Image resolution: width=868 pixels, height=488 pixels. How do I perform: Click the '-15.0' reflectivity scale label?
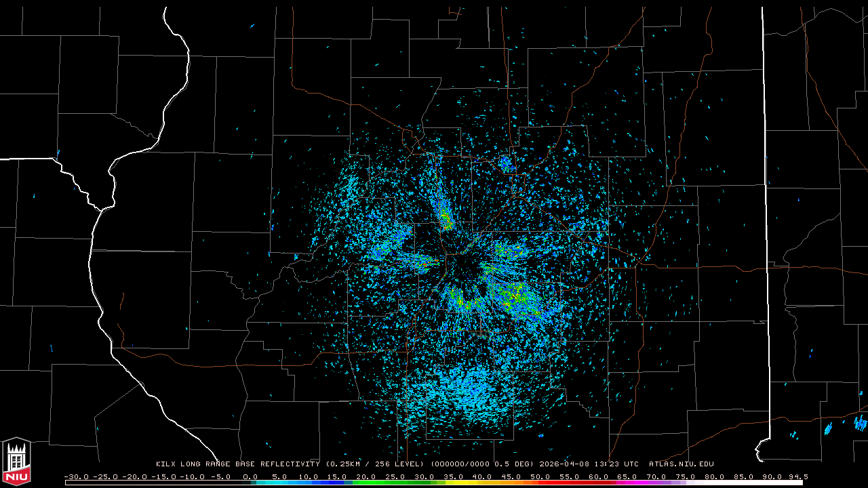coord(163,476)
